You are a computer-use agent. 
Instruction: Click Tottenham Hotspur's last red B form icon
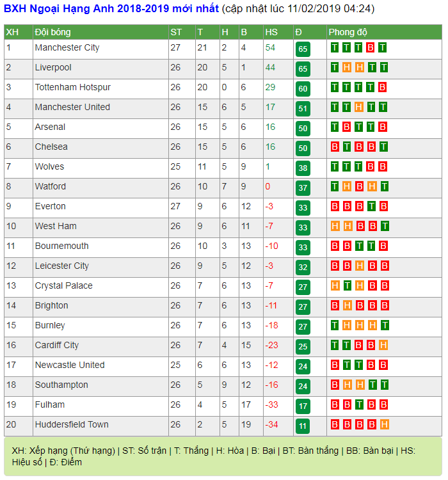[x=382, y=87]
